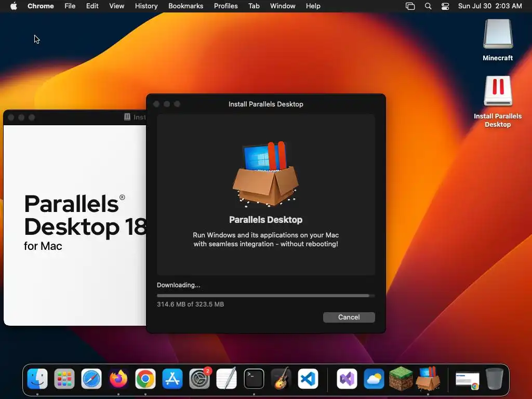This screenshot has width=532, height=399.
Task: Open Control Center in menu bar
Action: [445, 6]
